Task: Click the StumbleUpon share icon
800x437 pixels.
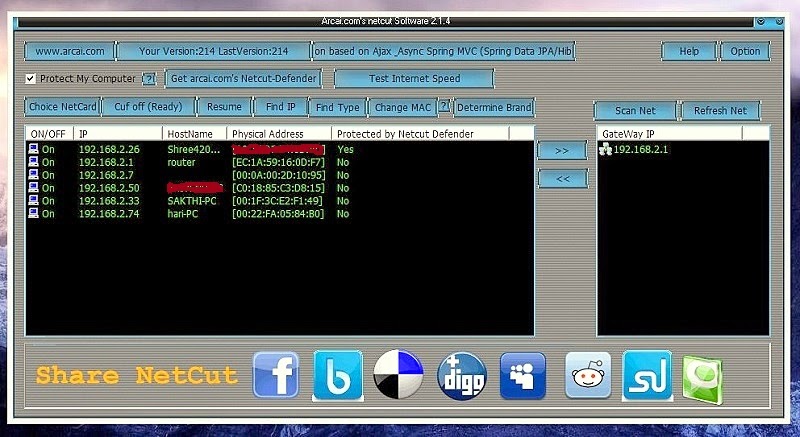Action: [647, 375]
